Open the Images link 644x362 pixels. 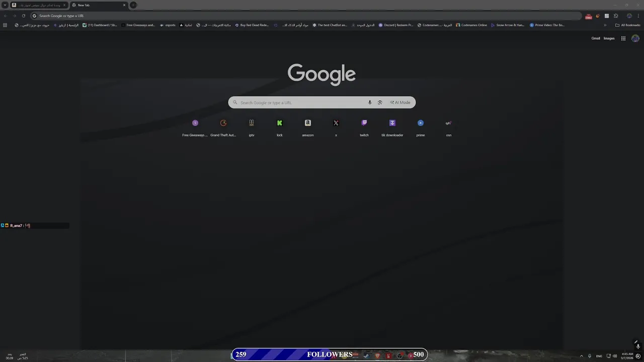pos(609,38)
